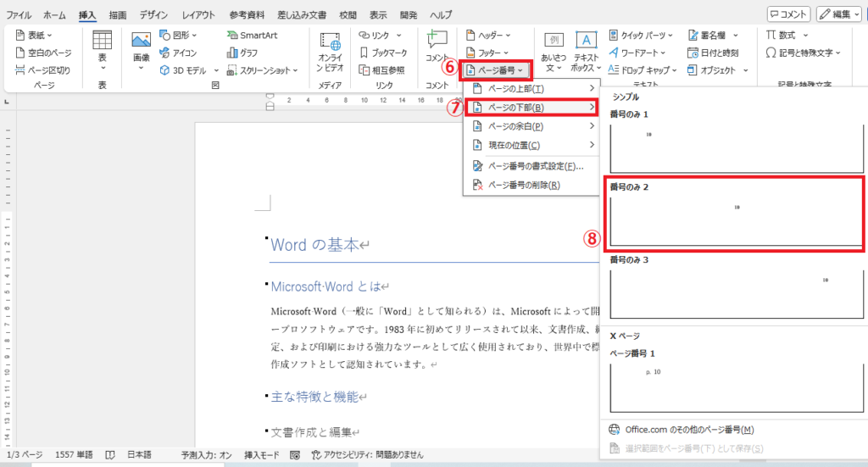
Task: Click the アイコン icons button
Action: coord(178,53)
